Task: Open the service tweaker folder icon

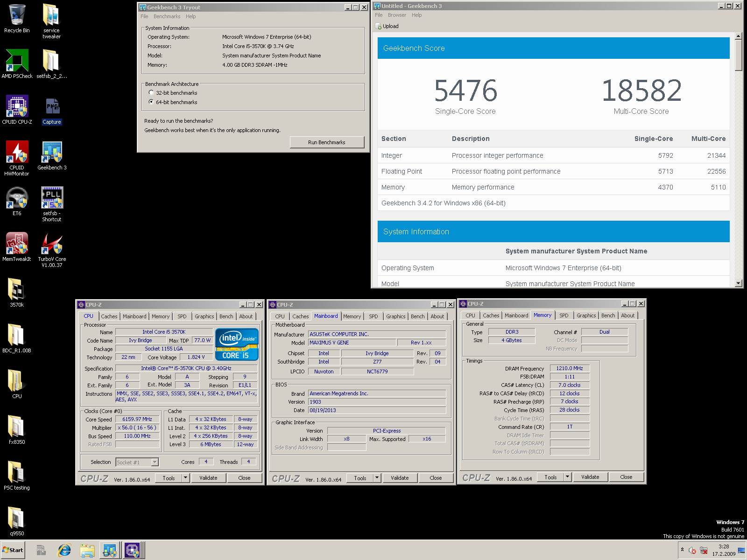Action: [51, 21]
